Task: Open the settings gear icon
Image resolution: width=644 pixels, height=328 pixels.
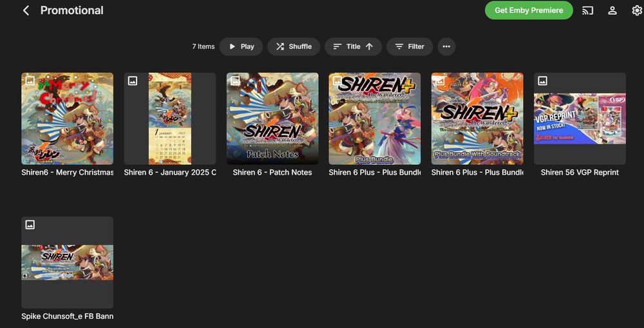Action: (637, 11)
